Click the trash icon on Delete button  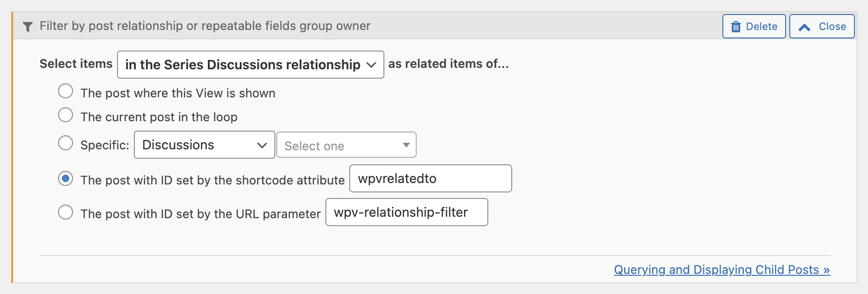[736, 27]
